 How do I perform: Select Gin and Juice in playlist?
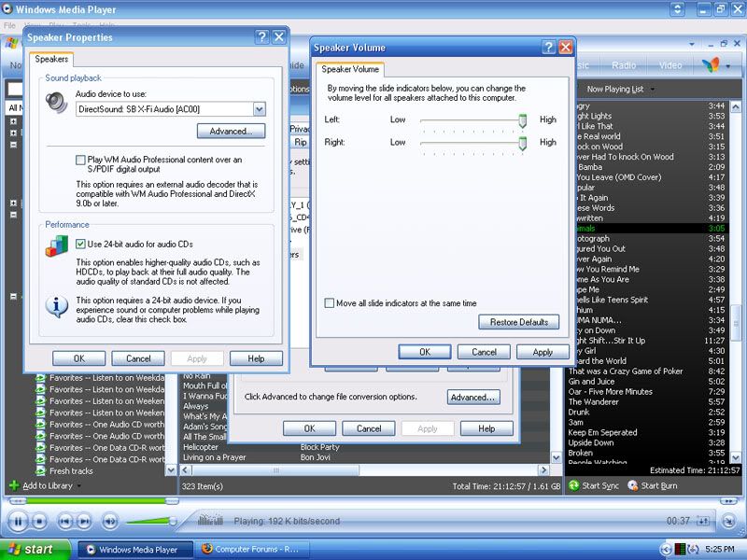tap(591, 382)
